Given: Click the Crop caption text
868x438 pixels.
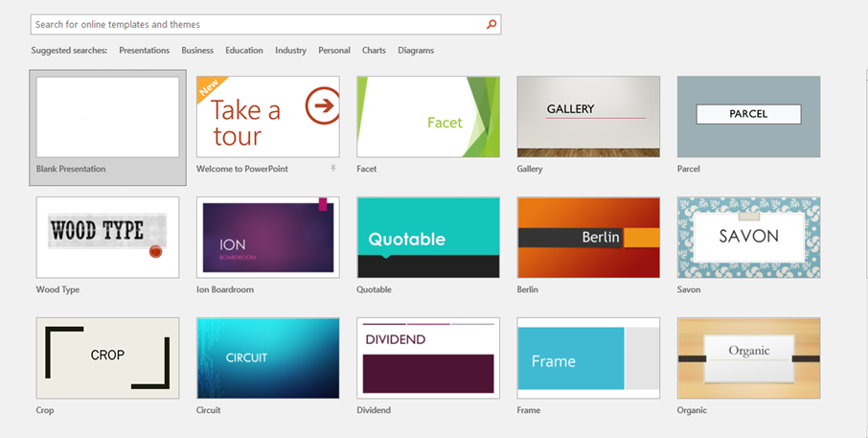Looking at the screenshot, I should pos(45,410).
